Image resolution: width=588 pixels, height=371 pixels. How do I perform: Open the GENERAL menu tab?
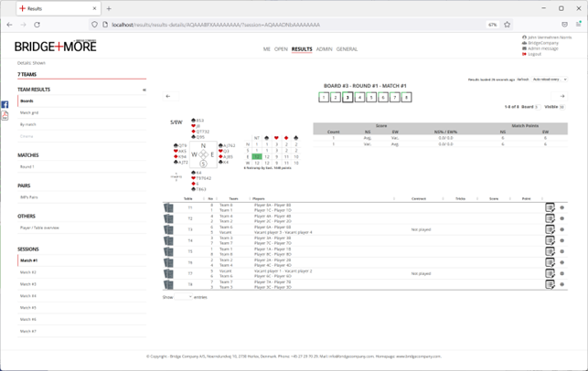click(x=347, y=49)
